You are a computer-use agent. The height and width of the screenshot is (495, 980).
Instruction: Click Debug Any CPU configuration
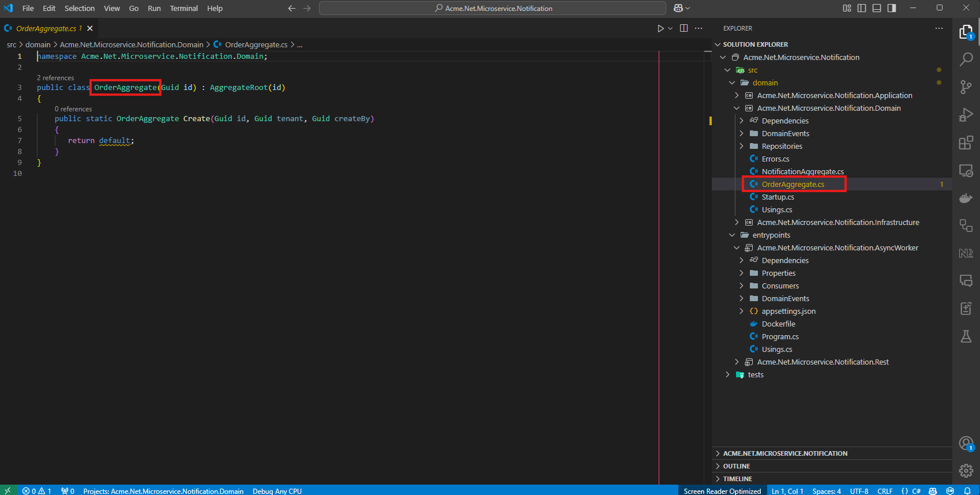[x=277, y=491]
